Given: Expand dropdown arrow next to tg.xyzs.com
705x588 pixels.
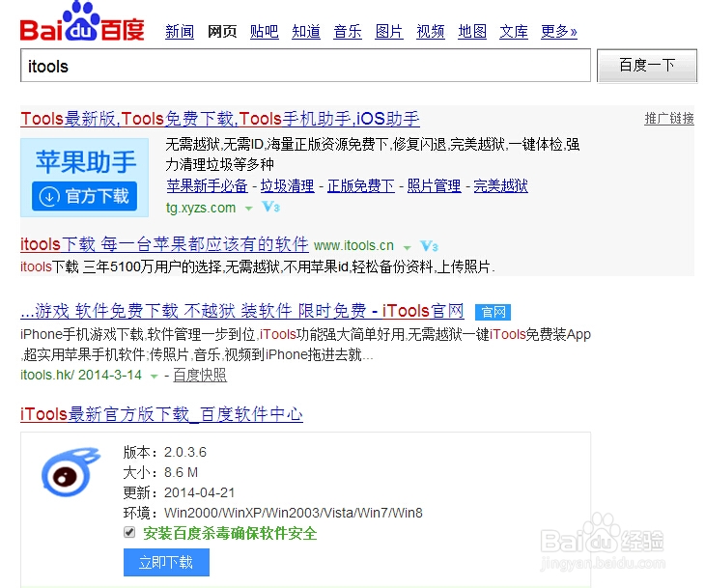Looking at the screenshot, I should tap(248, 209).
